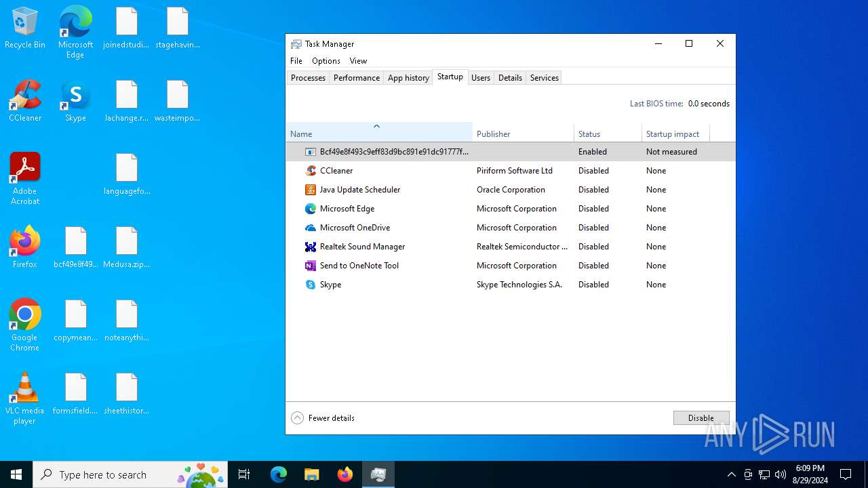Open Edge from the taskbar

pos(279,474)
